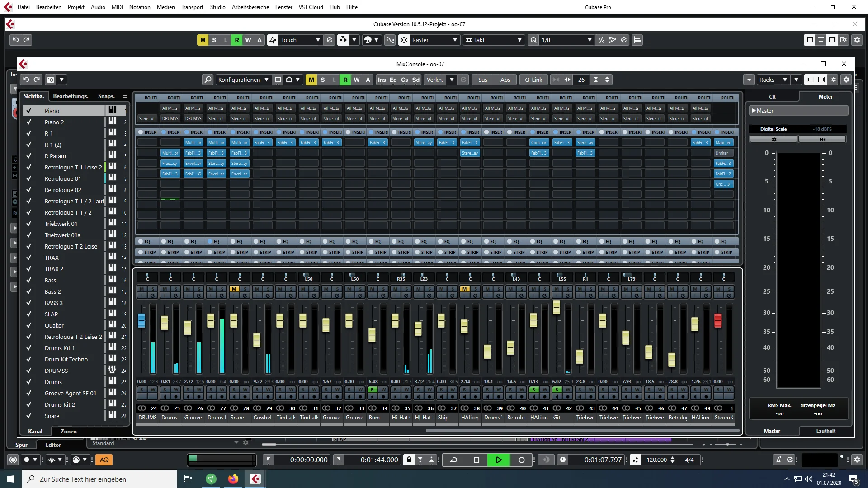Click the play button in transport bar

pos(499,460)
